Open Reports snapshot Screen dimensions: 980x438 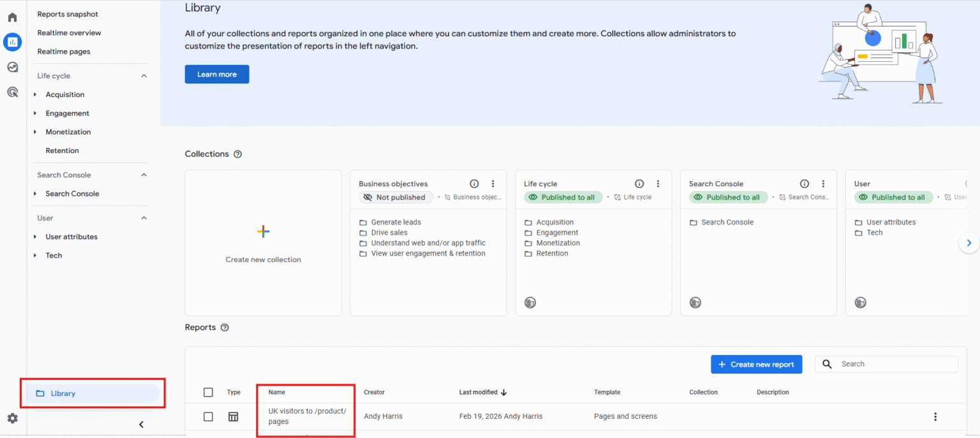pos(68,14)
